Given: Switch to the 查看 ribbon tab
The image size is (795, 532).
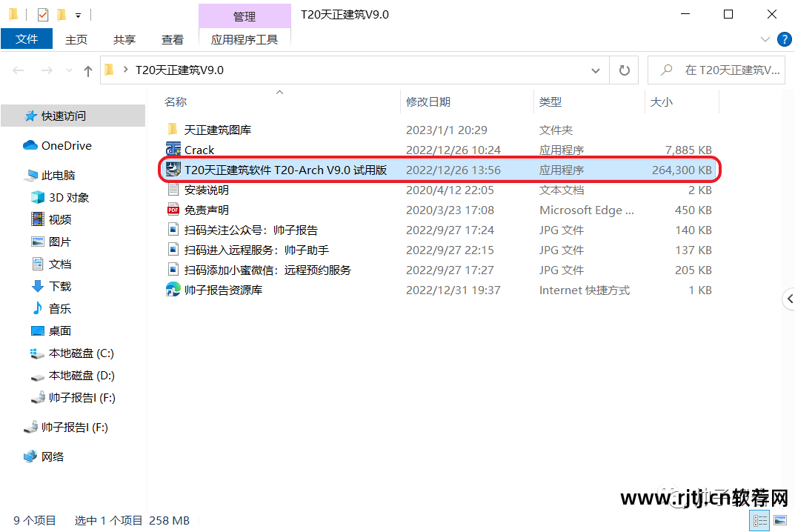Looking at the screenshot, I should [173, 39].
